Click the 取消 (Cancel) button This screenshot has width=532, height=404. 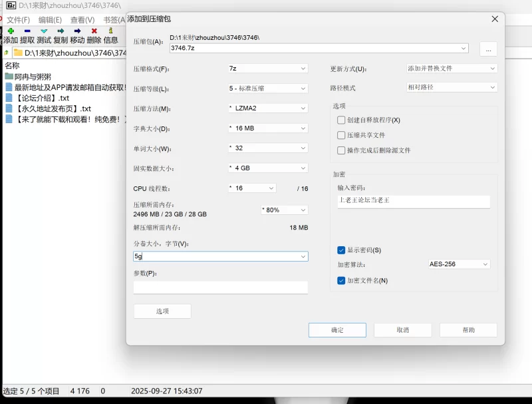[402, 330]
